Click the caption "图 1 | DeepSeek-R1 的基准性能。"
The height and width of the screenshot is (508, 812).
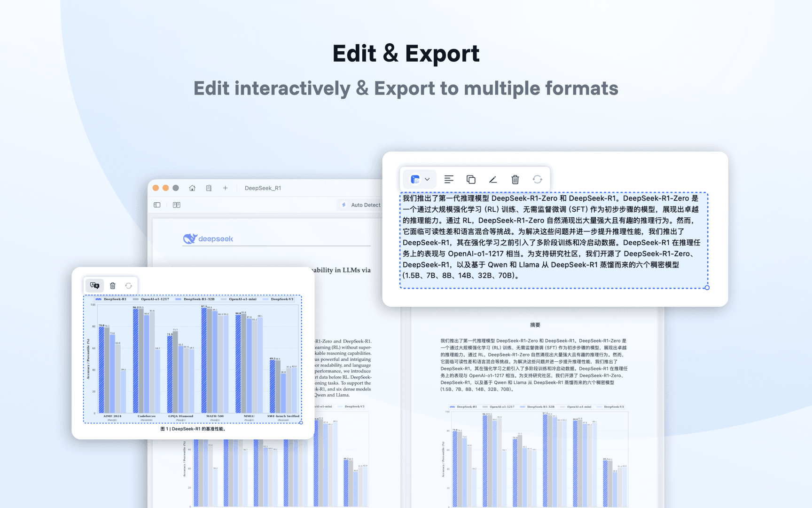tap(193, 429)
